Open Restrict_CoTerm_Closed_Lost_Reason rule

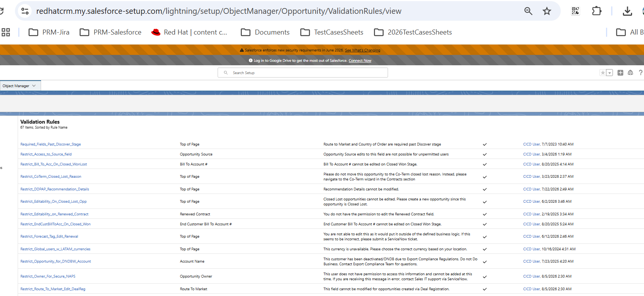coord(51,177)
